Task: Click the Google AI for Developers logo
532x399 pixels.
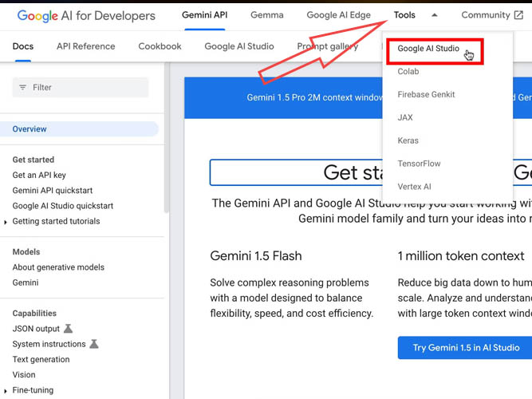Action: (x=86, y=15)
